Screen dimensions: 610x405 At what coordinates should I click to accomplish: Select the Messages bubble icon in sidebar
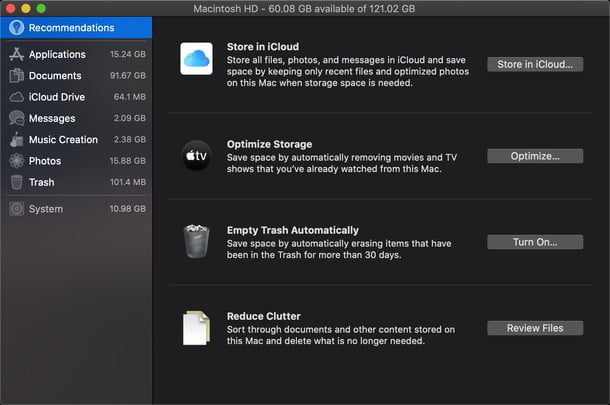point(16,118)
